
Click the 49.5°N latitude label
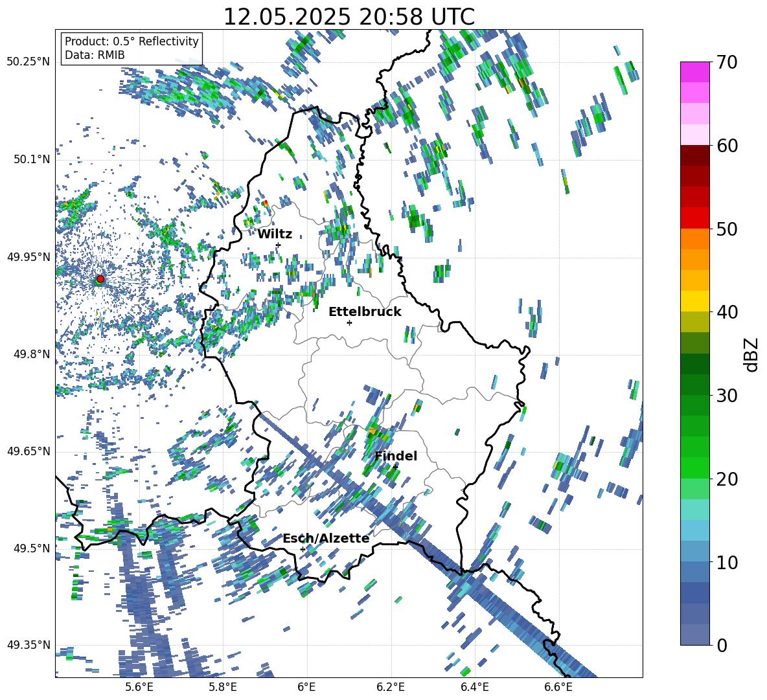(x=31, y=548)
